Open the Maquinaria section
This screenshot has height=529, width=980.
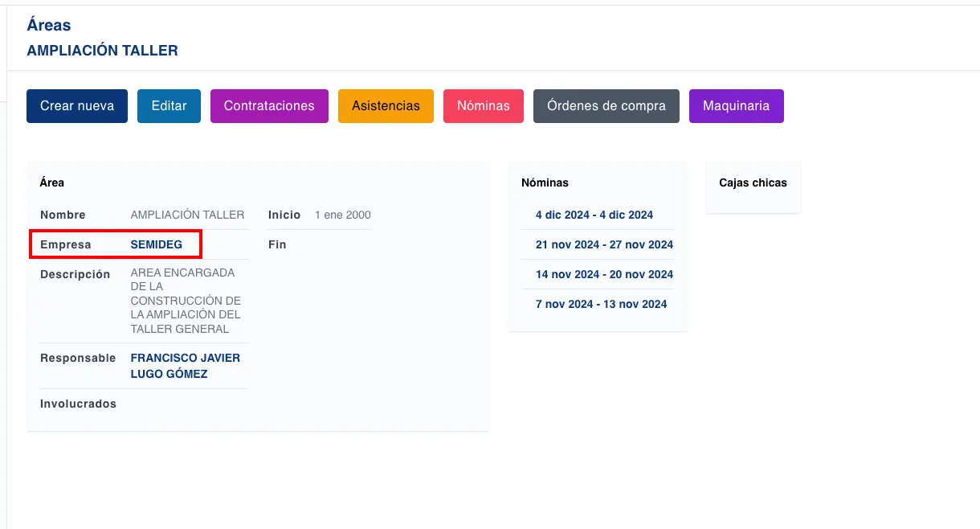click(736, 106)
